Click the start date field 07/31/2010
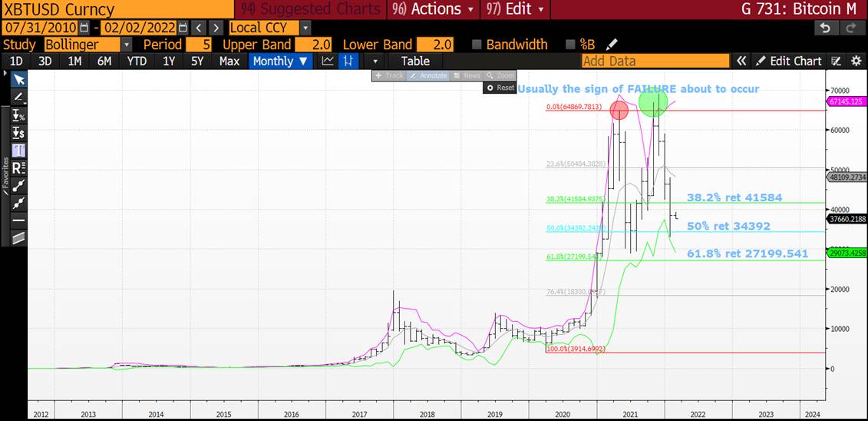Screen dimensions: 868x421 [40, 28]
